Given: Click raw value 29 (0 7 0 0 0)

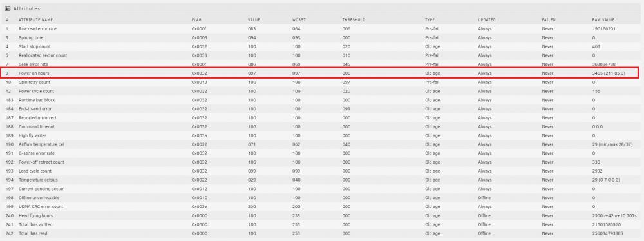Looking at the screenshot, I should tap(606, 180).
